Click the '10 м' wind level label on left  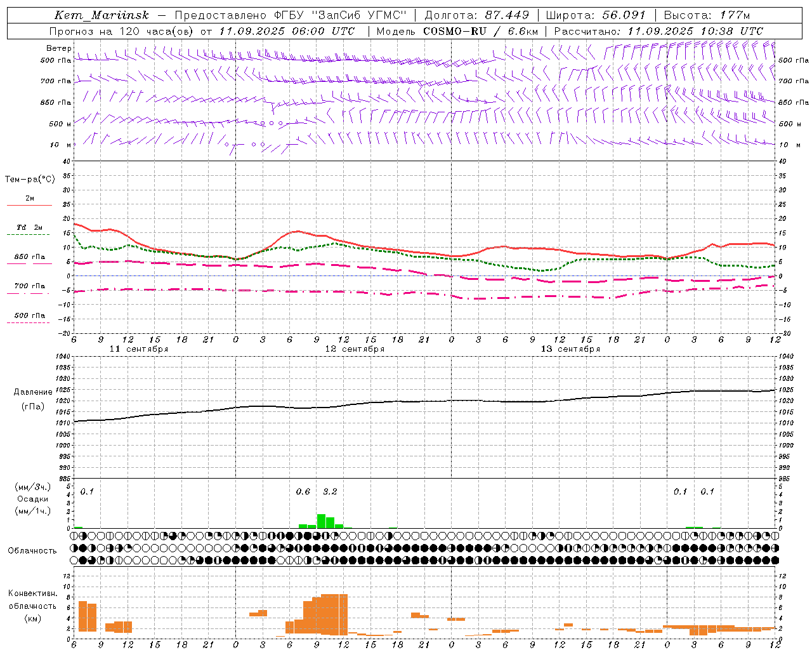pyautogui.click(x=60, y=145)
